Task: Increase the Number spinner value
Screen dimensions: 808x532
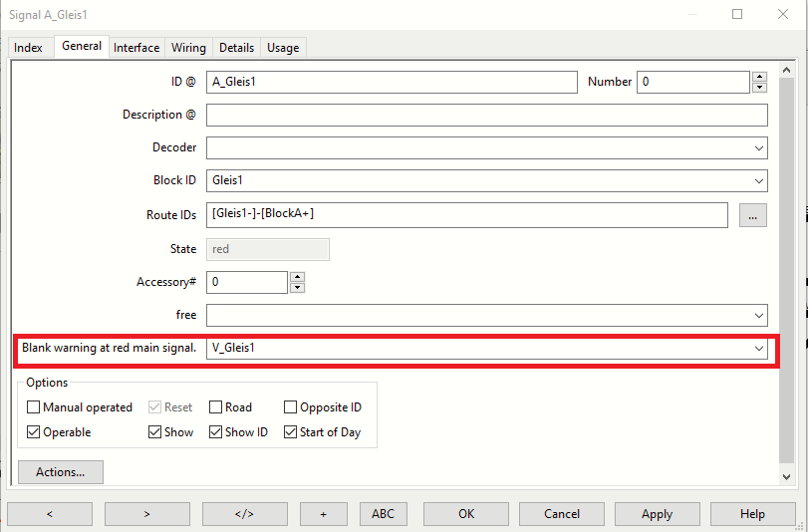Action: coord(759,77)
